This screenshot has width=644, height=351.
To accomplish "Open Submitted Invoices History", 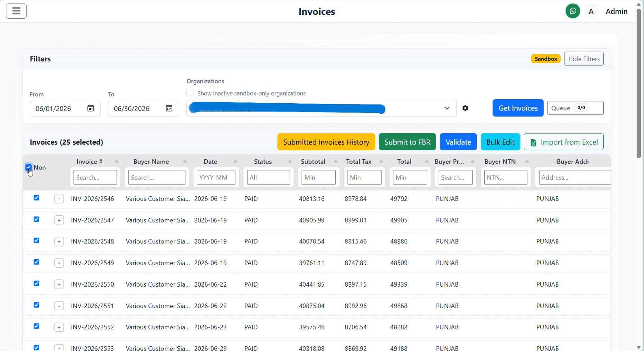I will pos(326,142).
